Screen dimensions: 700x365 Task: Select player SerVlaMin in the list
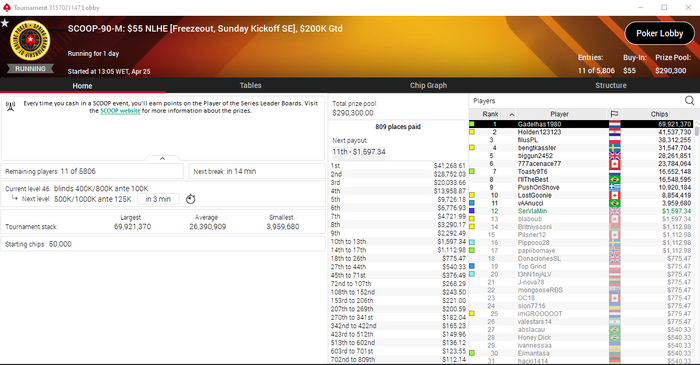(581, 211)
